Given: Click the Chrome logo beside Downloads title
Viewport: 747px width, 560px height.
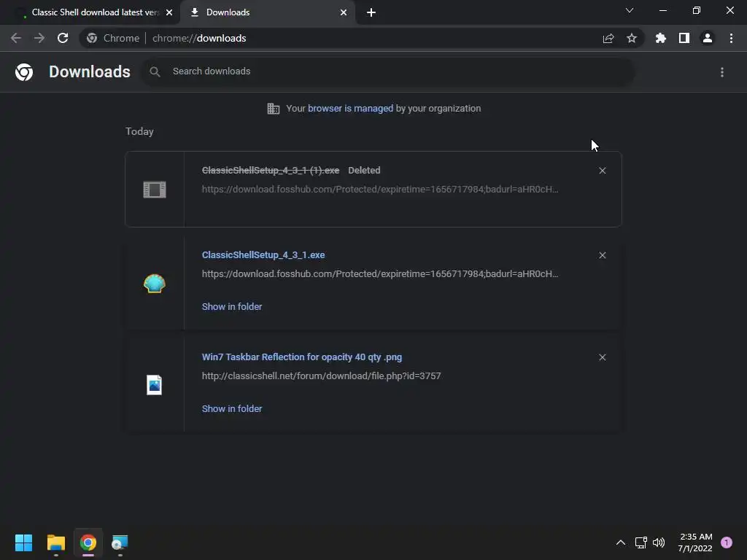Looking at the screenshot, I should [24, 72].
